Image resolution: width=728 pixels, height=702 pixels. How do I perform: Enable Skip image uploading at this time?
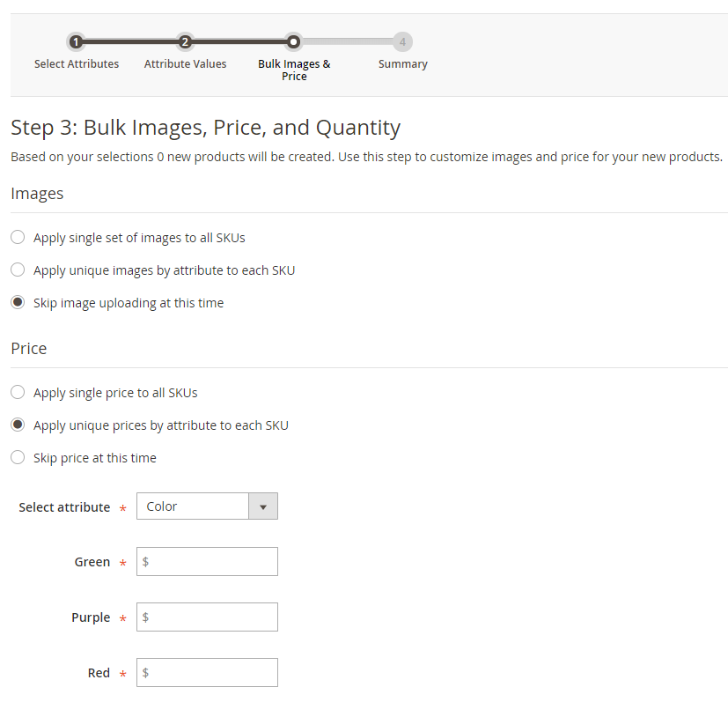click(x=17, y=302)
